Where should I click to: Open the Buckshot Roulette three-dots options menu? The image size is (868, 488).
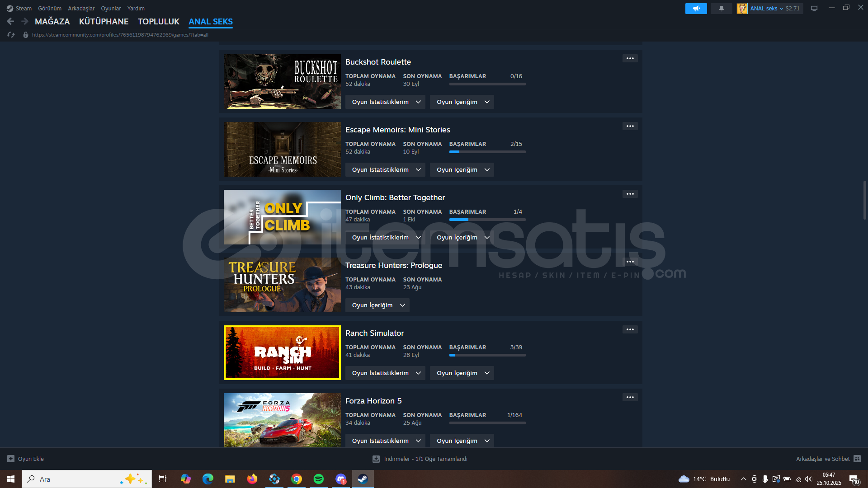630,58
